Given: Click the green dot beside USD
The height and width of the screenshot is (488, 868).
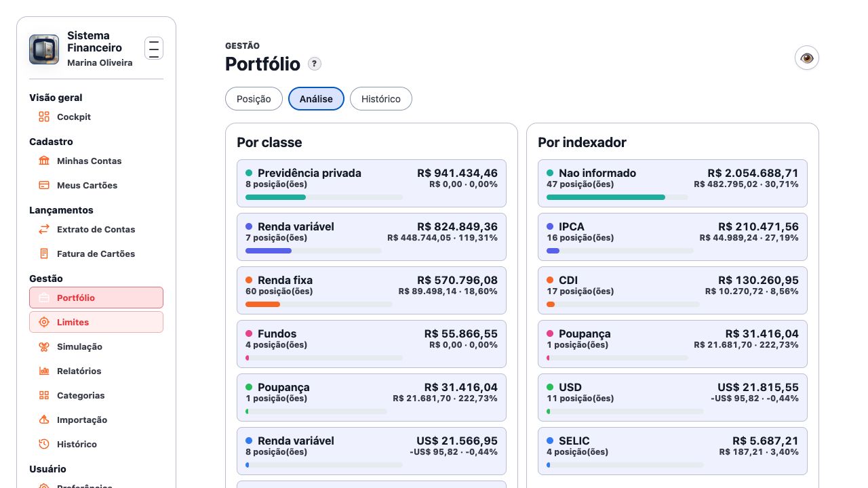Looking at the screenshot, I should 550,387.
